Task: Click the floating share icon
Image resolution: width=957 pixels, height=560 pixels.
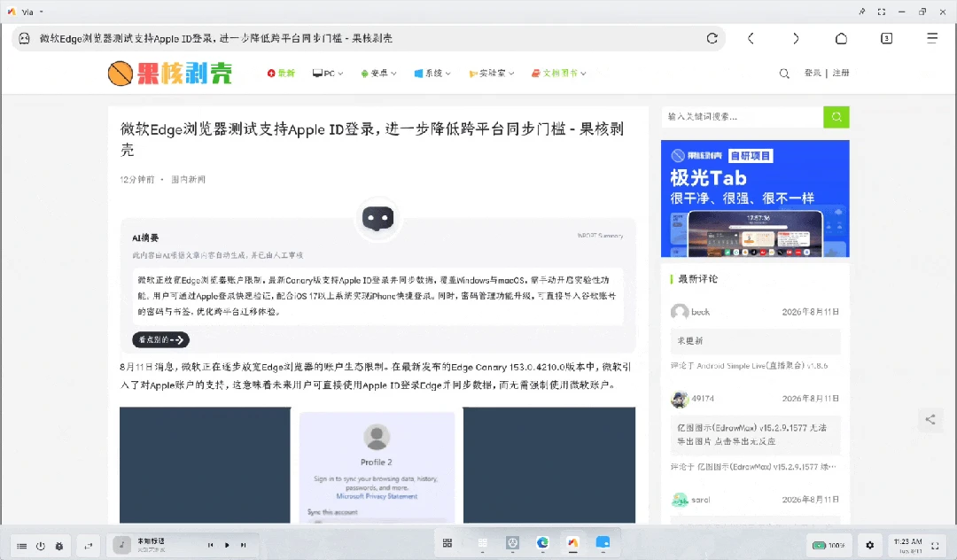Action: click(930, 419)
